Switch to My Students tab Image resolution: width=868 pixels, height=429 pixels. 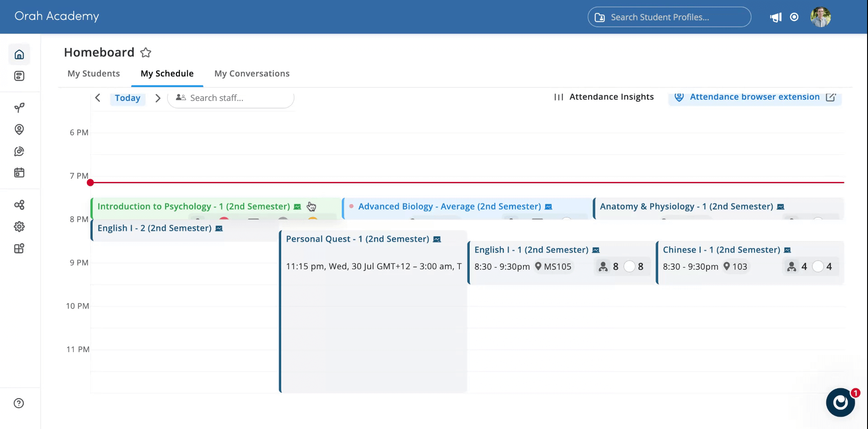tap(94, 73)
